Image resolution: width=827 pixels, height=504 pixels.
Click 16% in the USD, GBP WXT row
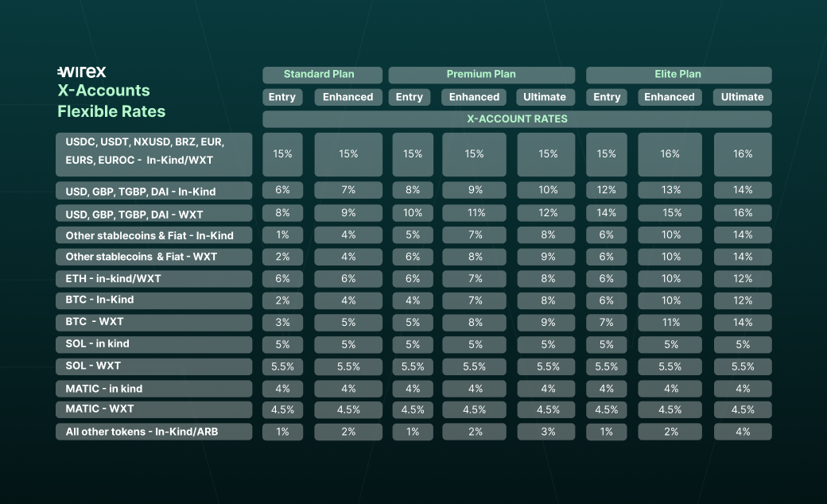[743, 213]
